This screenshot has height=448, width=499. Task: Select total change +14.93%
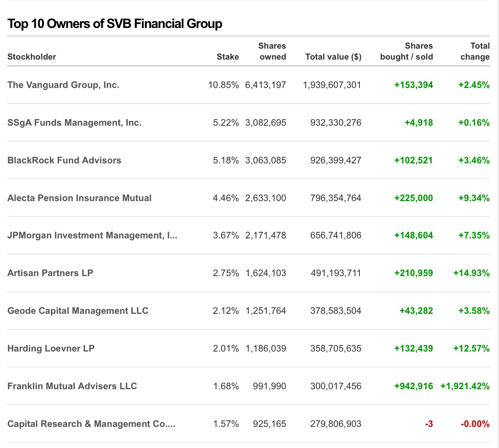pos(471,273)
